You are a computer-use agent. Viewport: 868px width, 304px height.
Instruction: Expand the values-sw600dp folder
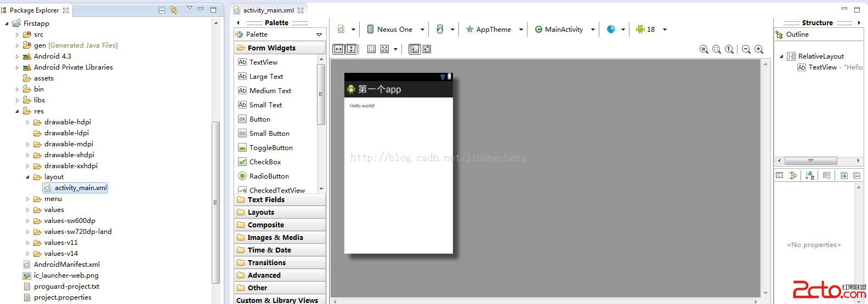(28, 220)
